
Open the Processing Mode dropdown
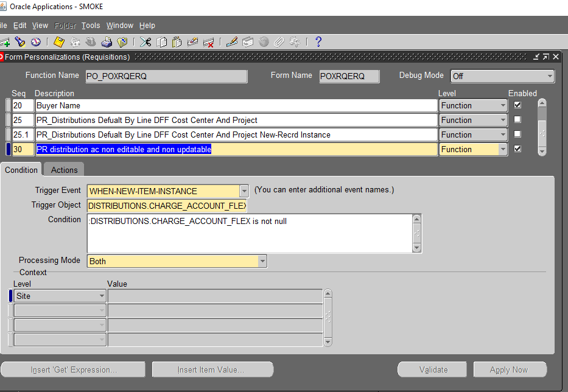click(262, 261)
